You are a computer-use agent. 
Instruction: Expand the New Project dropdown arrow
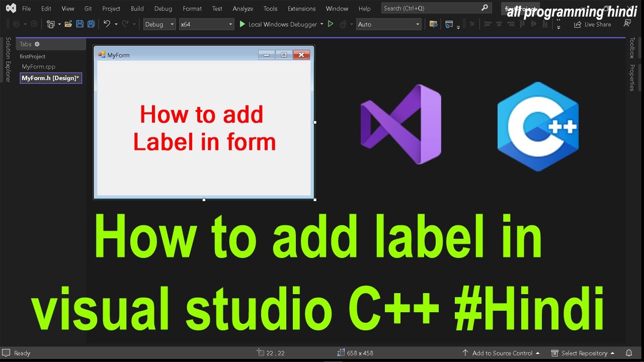click(59, 24)
